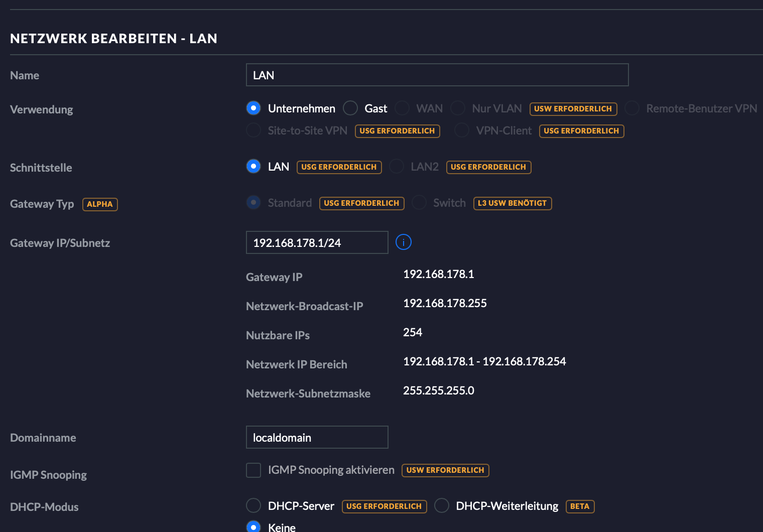The width and height of the screenshot is (763, 532).
Task: Click the USG ERFORDERLICH badge beside Standard
Action: [362, 203]
